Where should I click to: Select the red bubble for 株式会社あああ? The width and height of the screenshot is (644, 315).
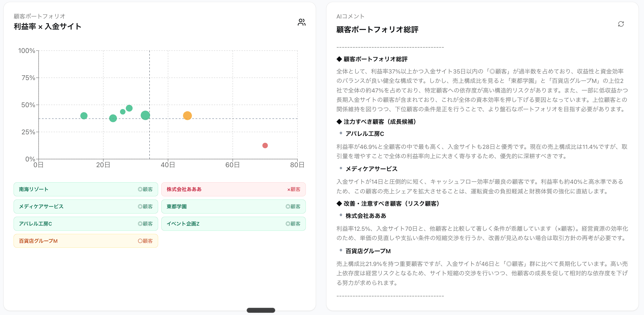click(x=265, y=146)
